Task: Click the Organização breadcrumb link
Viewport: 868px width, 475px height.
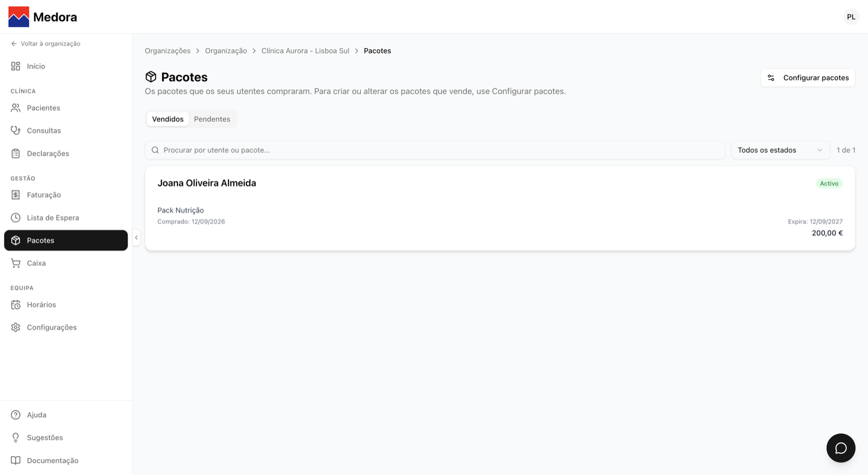Action: (226, 50)
